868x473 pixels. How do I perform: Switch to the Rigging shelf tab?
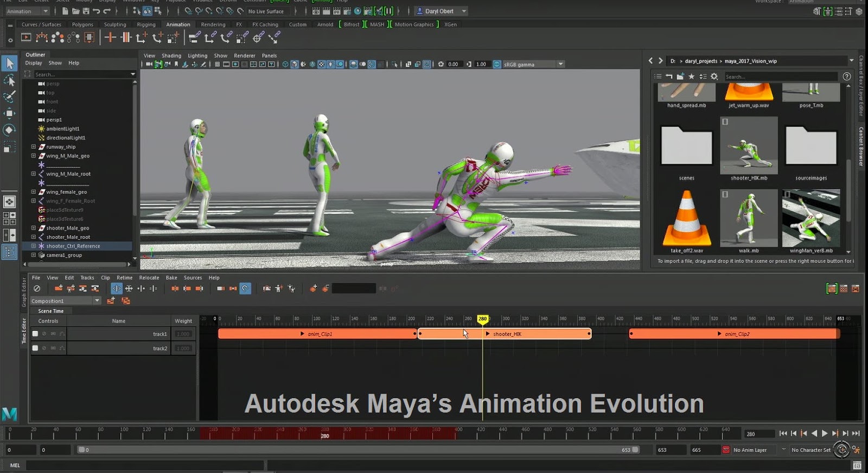(x=146, y=24)
